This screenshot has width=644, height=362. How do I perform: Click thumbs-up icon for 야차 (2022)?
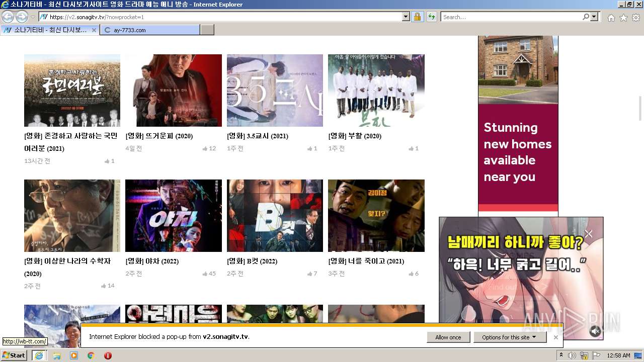205,274
